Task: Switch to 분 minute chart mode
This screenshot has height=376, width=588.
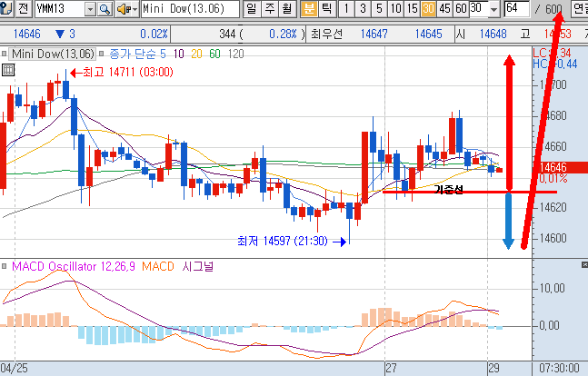Action: (310, 9)
